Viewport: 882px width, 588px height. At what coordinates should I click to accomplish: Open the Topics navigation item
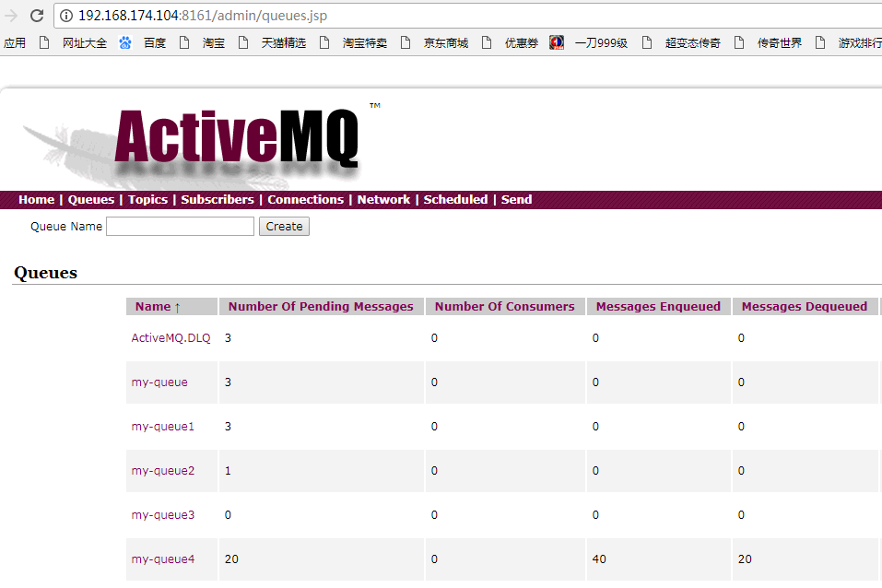[148, 200]
